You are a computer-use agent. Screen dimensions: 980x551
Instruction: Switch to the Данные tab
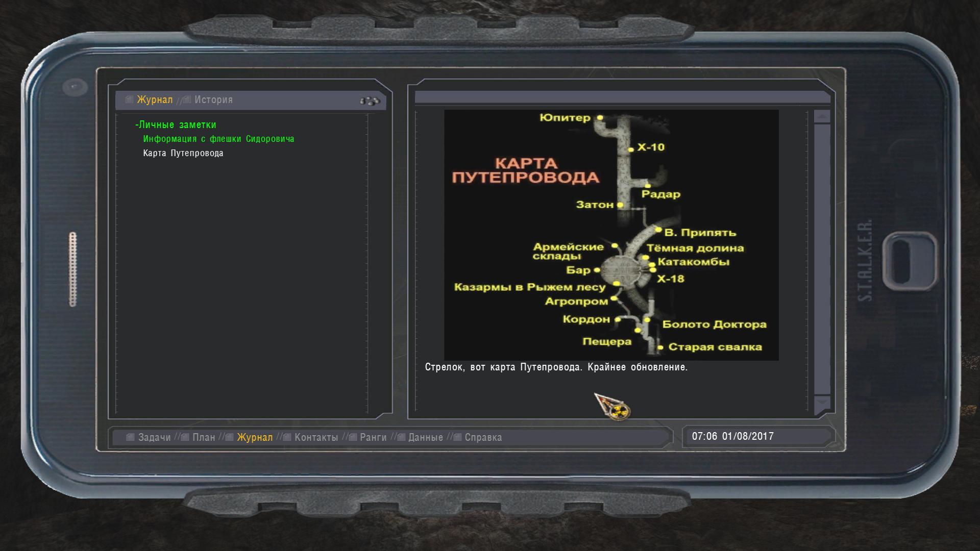pyautogui.click(x=426, y=437)
